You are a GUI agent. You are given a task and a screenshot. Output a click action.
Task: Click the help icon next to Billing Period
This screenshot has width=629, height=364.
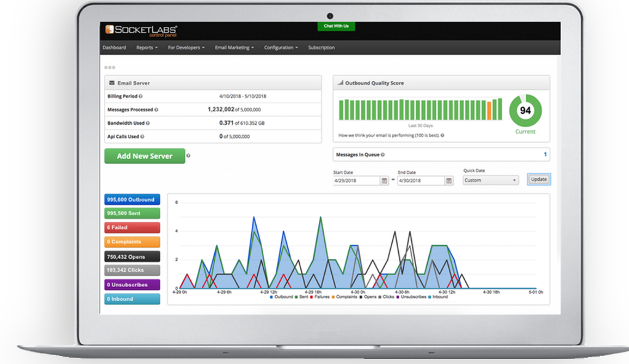click(140, 96)
